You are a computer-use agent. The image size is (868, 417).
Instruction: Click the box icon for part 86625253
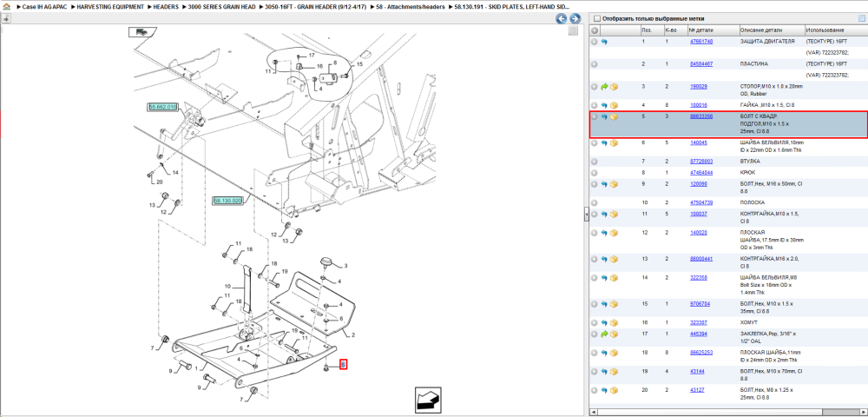[614, 352]
